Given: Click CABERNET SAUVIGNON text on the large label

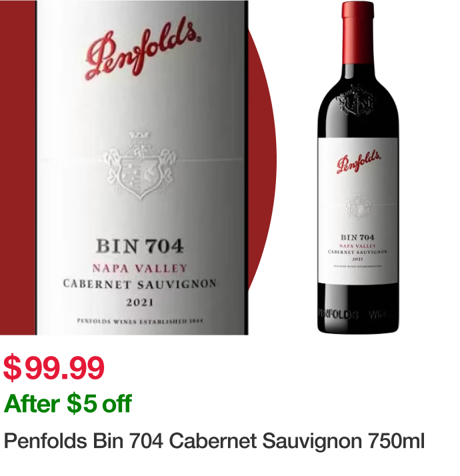Looking at the screenshot, I should pyautogui.click(x=140, y=285).
